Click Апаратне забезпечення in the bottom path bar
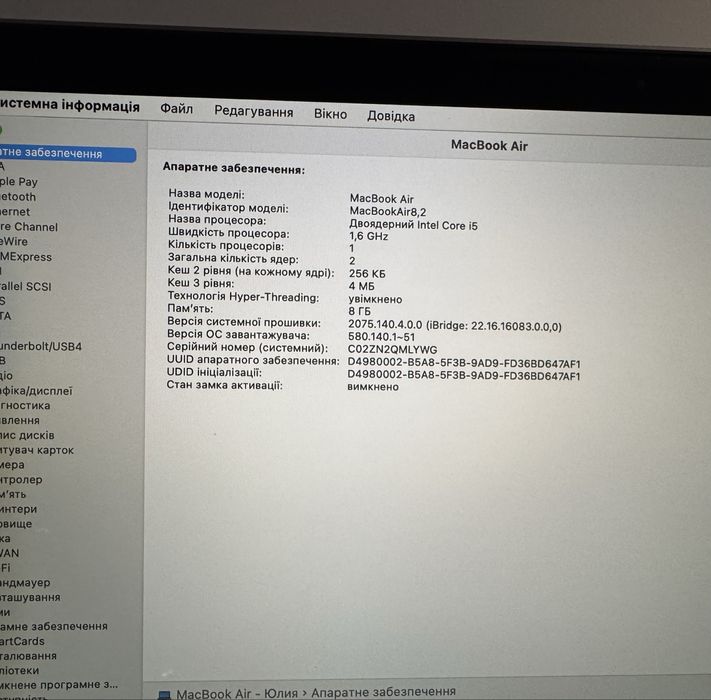The height and width of the screenshot is (700, 711). click(383, 692)
